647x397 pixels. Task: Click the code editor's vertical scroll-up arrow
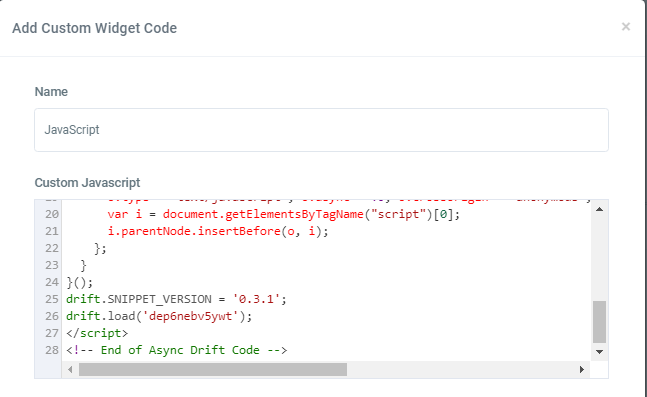click(599, 209)
